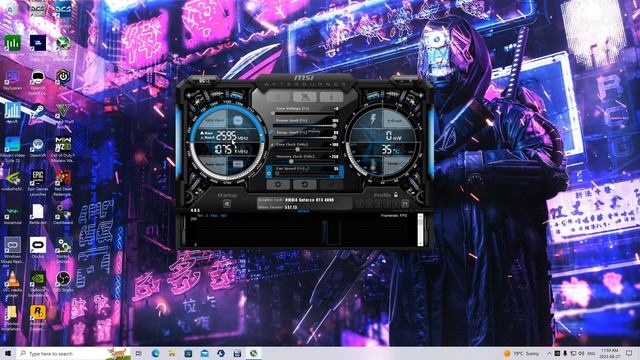The image size is (640, 360).
Task: Adjust the Fan Speed slider
Action: coord(307,173)
